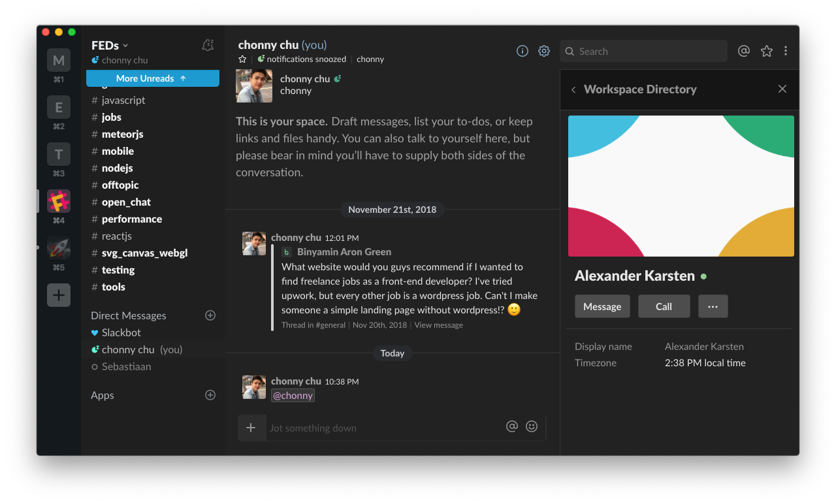The width and height of the screenshot is (836, 504).
Task: Star the chonny chu conversation
Action: (242, 59)
